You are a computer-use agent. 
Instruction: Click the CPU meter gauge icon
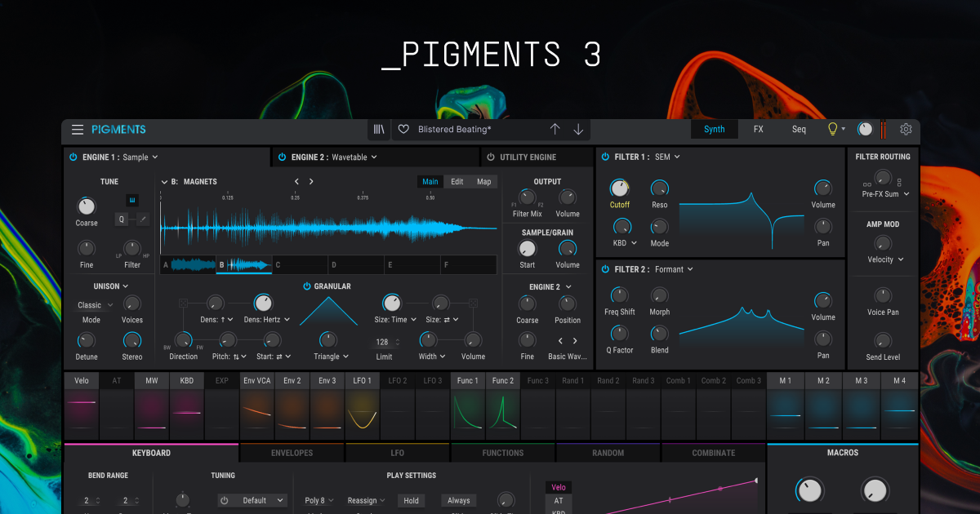click(x=865, y=129)
